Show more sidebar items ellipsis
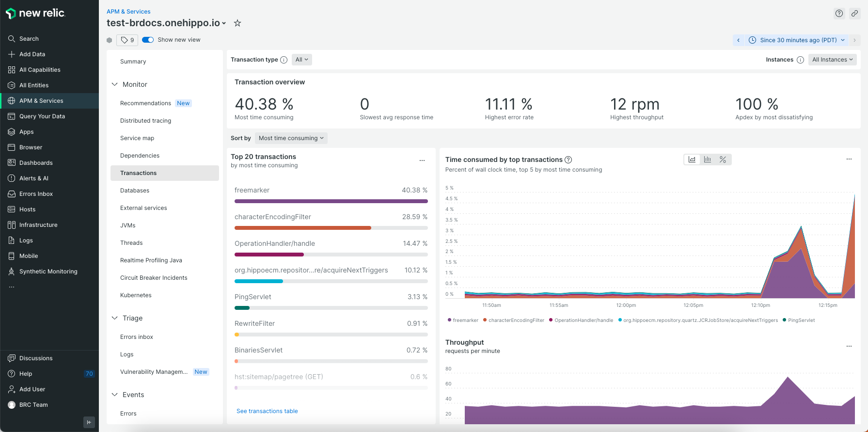Screen dimensions: 868x432 click(x=12, y=287)
